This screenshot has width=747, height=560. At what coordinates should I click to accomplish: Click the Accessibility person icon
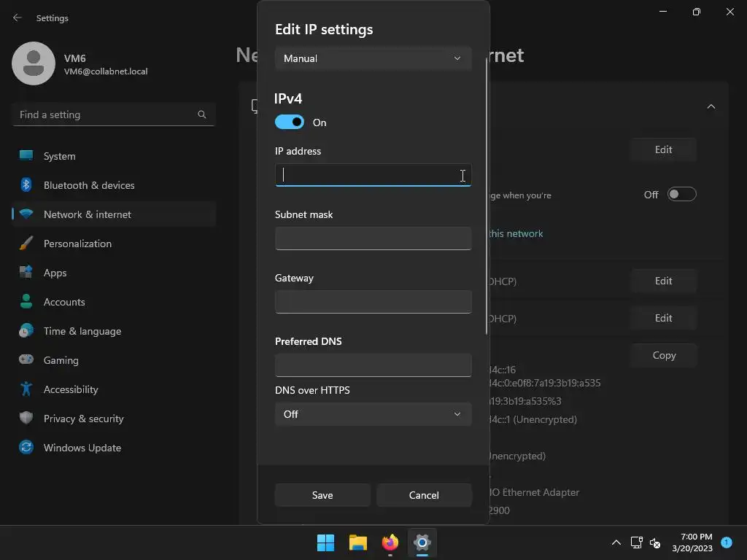point(26,389)
